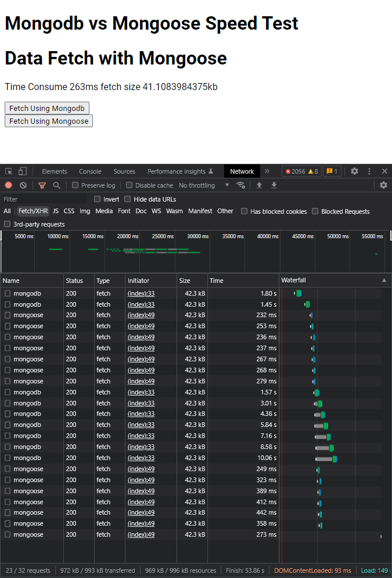Open DevTools three-dot customize menu

tap(369, 171)
